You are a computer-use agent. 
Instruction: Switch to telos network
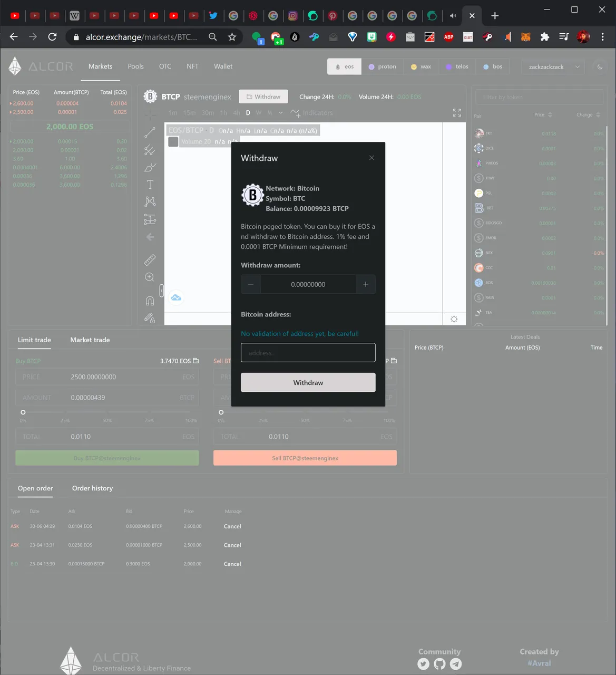[x=457, y=66]
